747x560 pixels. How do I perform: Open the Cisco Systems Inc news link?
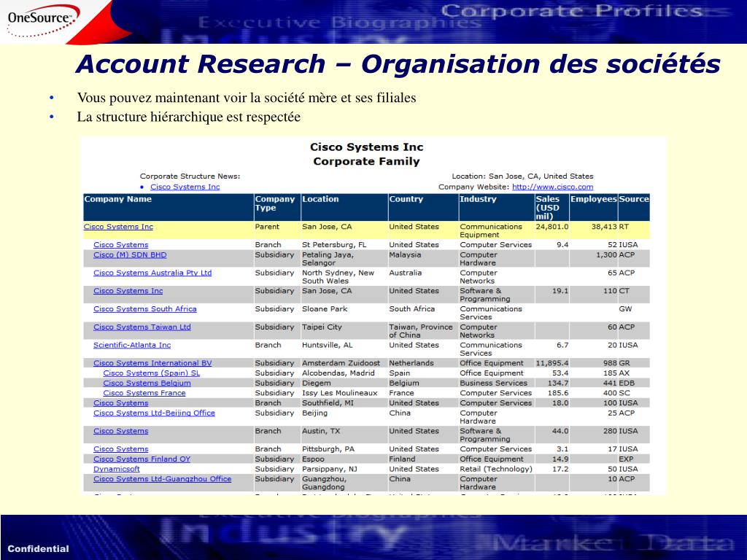(185, 187)
